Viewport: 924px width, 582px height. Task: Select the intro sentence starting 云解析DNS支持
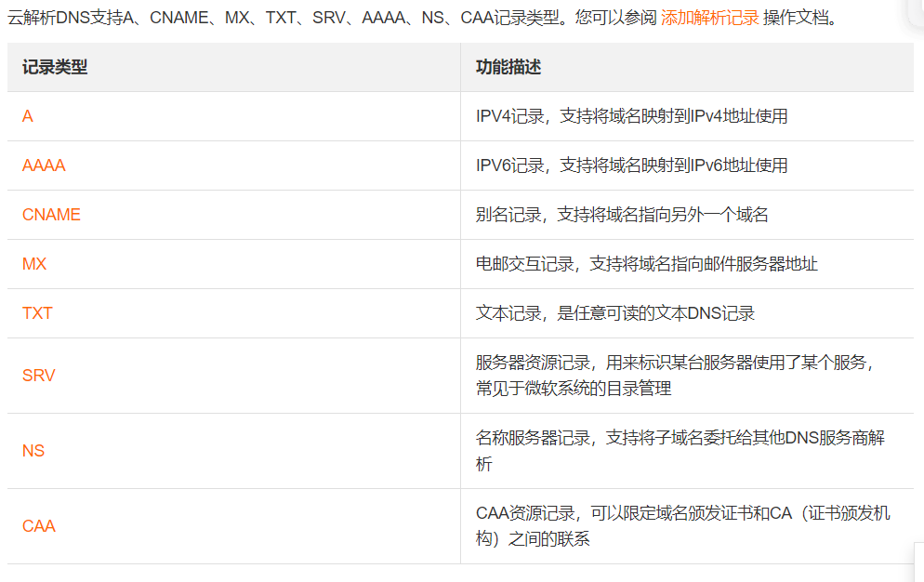(422, 18)
